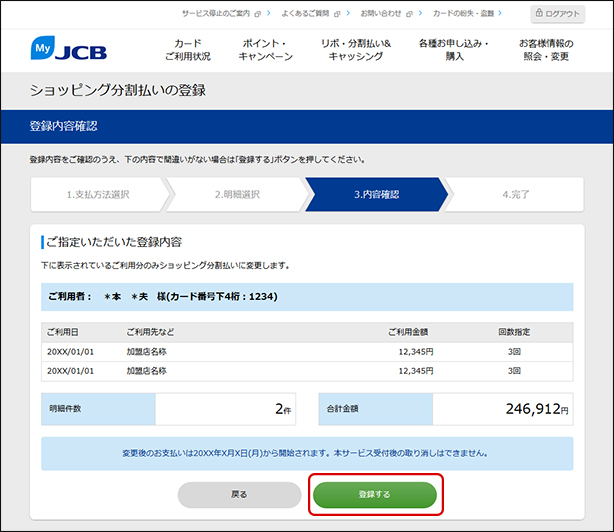The width and height of the screenshot is (614, 532).
Task: Click the 明細件数 value 2件
Action: (283, 409)
